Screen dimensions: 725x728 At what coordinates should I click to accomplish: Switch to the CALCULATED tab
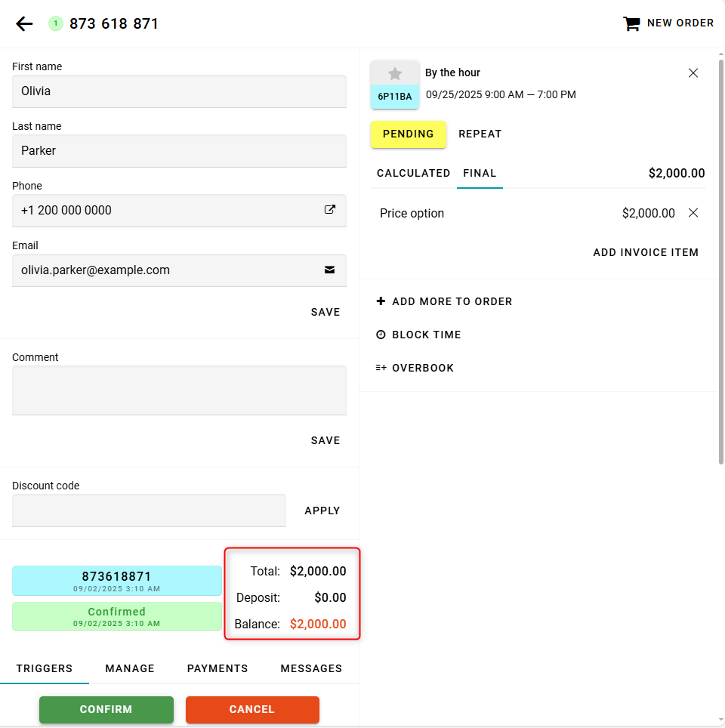tap(413, 173)
